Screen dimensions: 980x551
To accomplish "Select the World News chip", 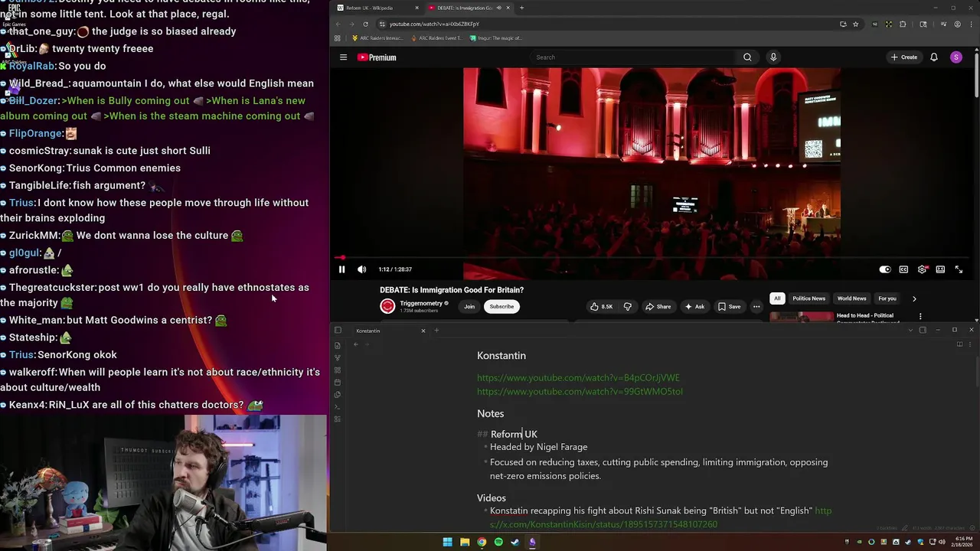I will [x=851, y=298].
